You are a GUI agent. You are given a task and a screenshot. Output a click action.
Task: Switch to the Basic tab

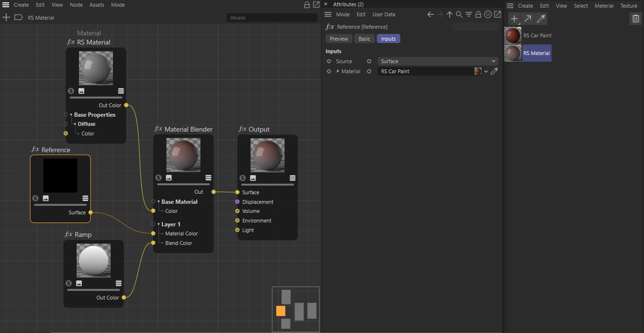pos(364,39)
